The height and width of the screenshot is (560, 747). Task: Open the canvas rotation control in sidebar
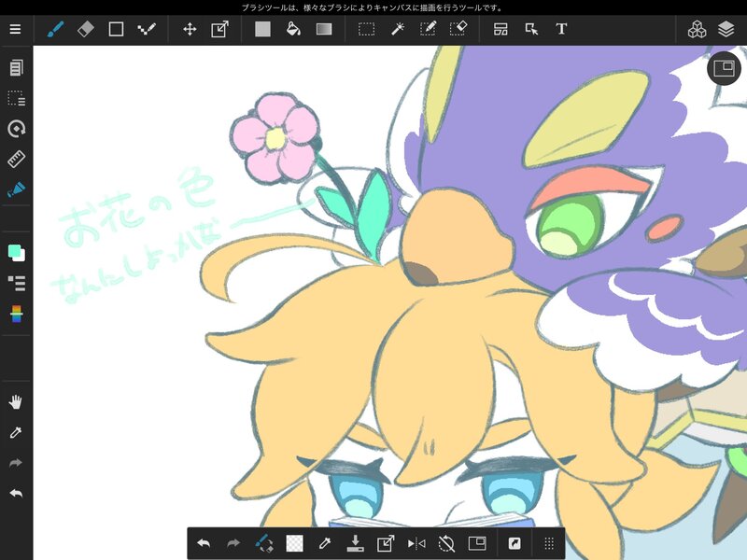pyautogui.click(x=16, y=129)
